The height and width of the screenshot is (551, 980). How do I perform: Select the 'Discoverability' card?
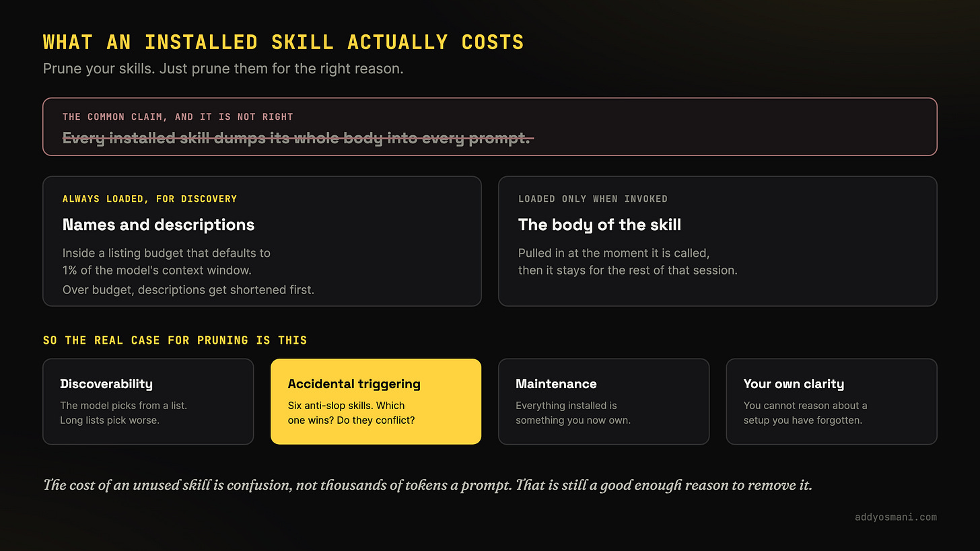[148, 402]
